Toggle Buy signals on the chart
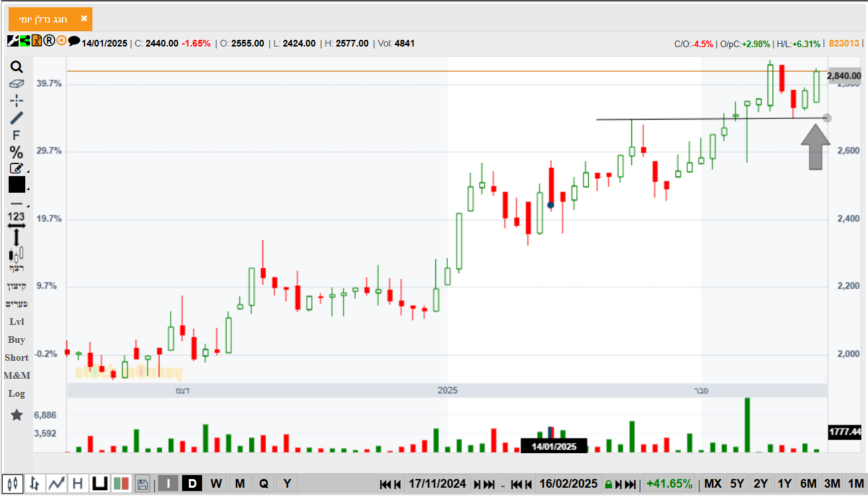The height and width of the screenshot is (497, 868). tap(17, 340)
